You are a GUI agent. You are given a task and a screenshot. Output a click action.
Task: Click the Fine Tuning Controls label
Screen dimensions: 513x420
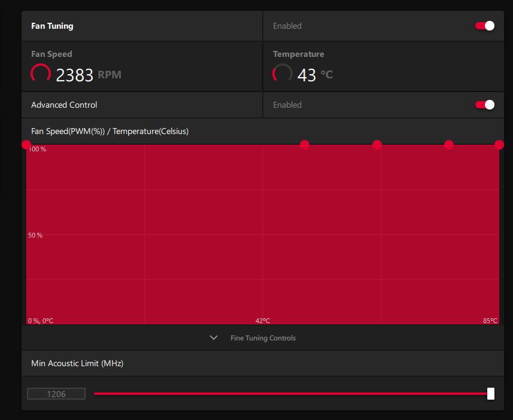(x=263, y=338)
